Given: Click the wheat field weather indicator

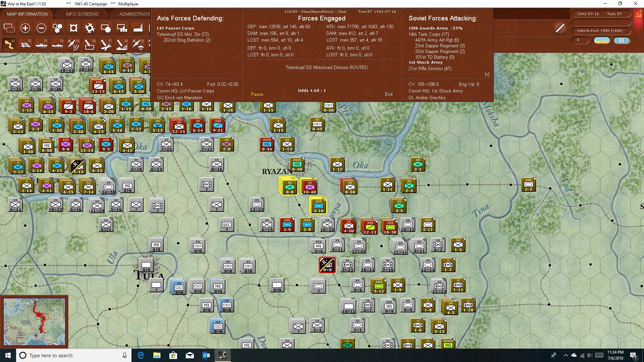Looking at the screenshot, I should click(x=602, y=41).
